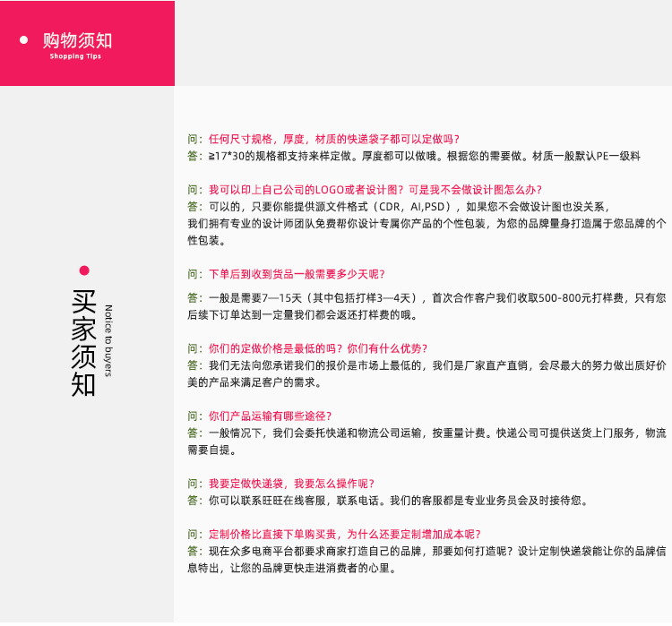This screenshot has width=672, height=626.
Task: Select question 你们的定做价格是最低的吗
Action: click(307, 348)
